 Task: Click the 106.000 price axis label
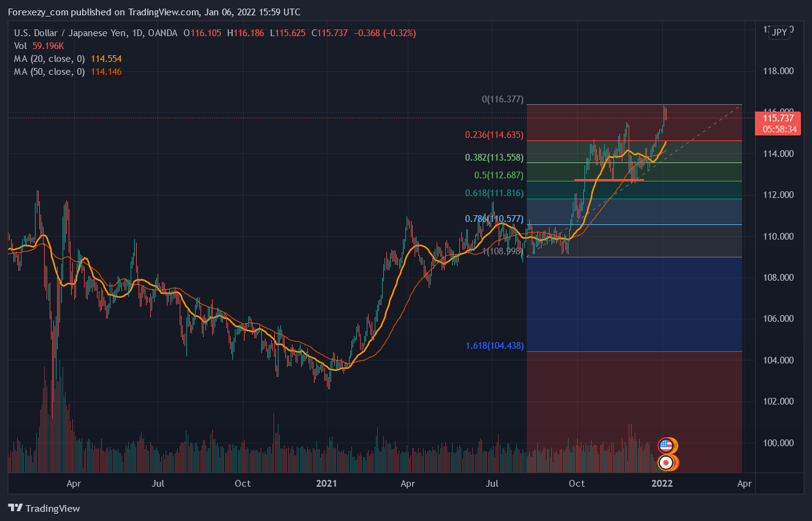778,319
